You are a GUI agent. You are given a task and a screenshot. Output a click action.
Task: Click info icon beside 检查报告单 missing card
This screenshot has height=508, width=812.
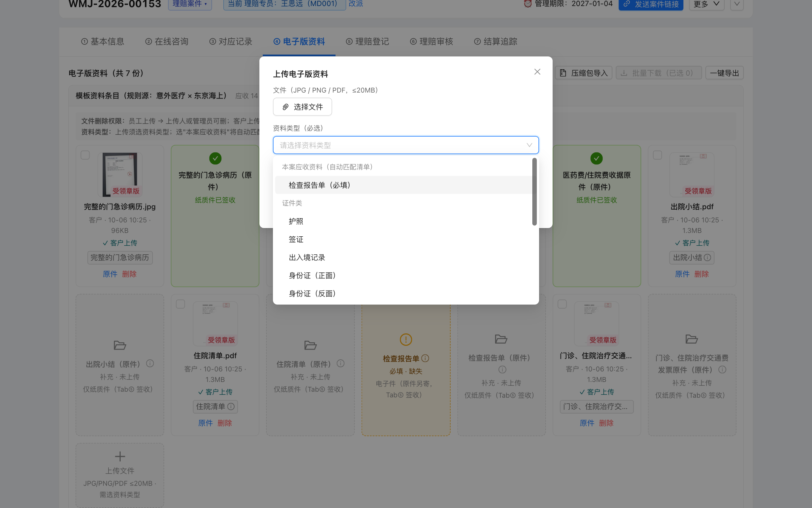tap(425, 358)
